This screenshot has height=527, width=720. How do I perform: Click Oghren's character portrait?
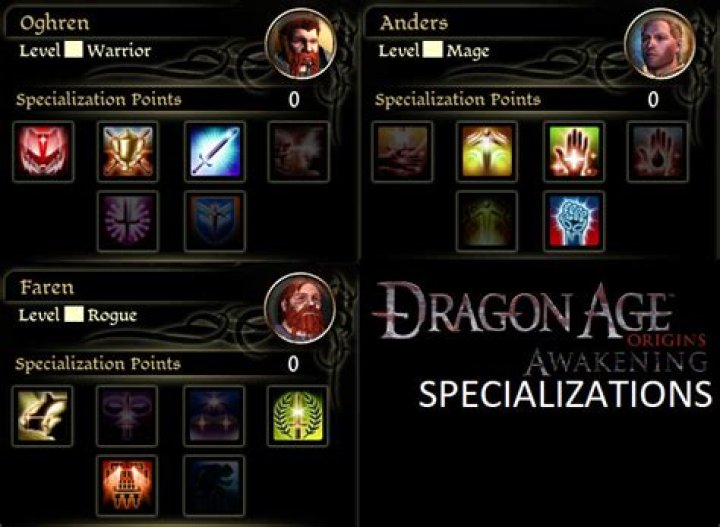coord(301,44)
